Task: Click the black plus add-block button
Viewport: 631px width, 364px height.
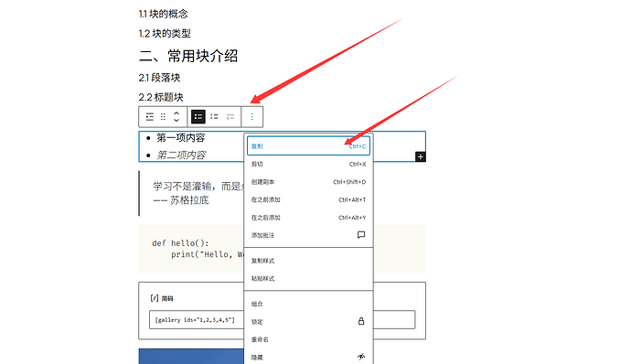Action: click(x=420, y=156)
